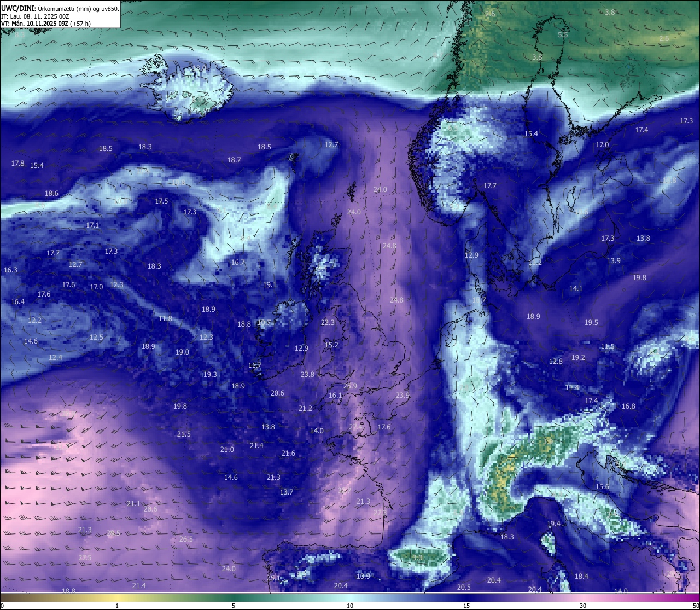Click the 21.5 value on the map

click(184, 434)
